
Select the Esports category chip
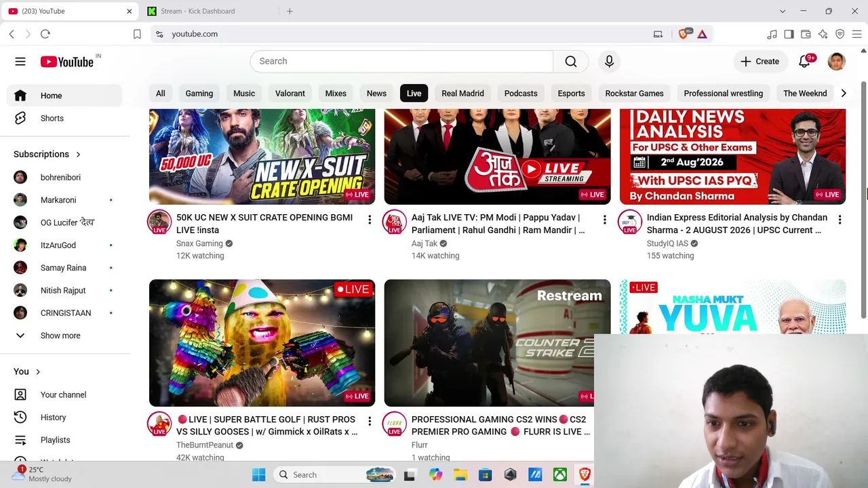point(571,94)
